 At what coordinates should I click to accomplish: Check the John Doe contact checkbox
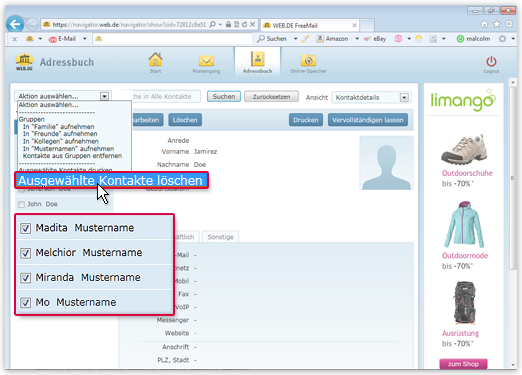[x=21, y=204]
